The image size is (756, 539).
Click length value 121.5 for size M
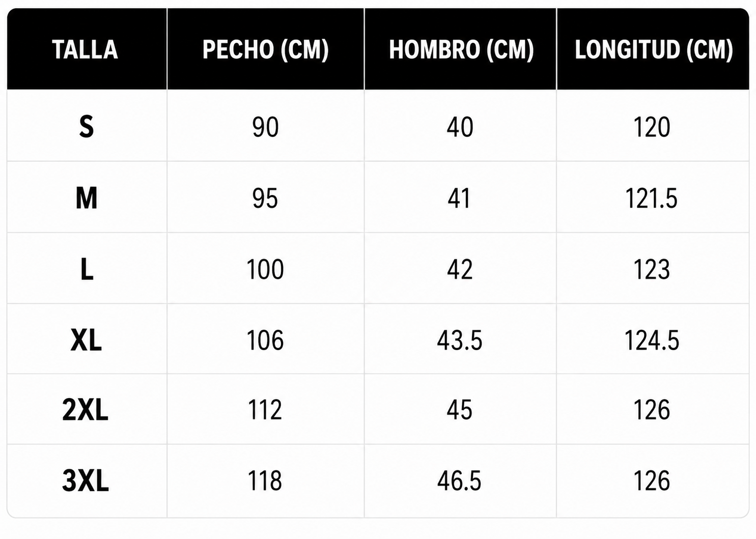pyautogui.click(x=652, y=198)
